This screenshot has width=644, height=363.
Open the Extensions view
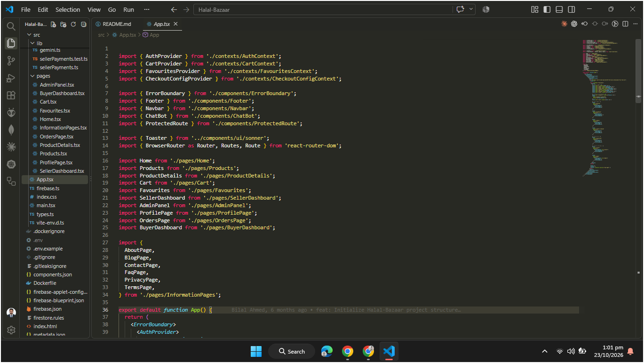(11, 95)
